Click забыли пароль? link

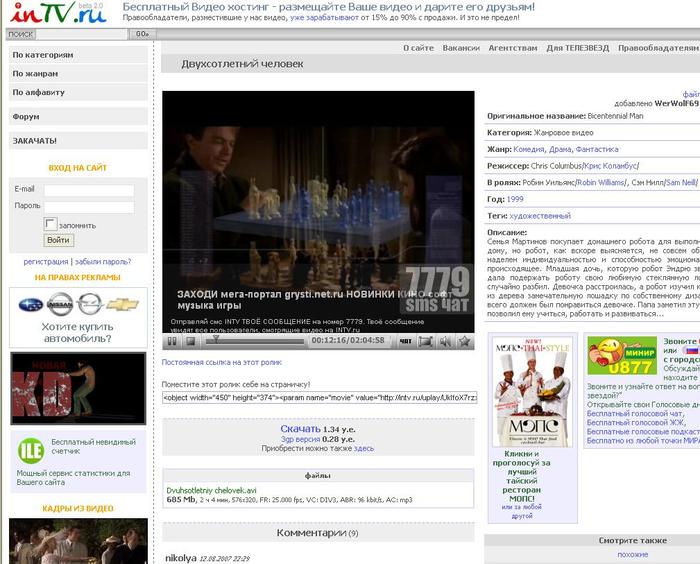click(x=103, y=262)
